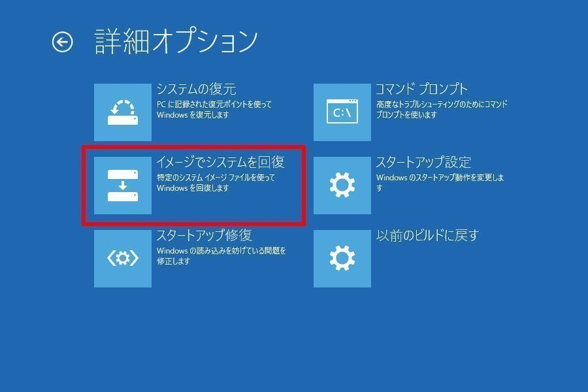
Task: Click the イメージでシステムを回復 drive icon
Action: 123,186
